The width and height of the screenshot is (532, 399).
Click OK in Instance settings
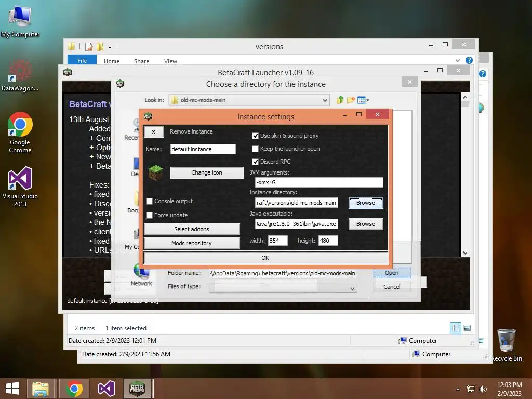[x=265, y=258]
